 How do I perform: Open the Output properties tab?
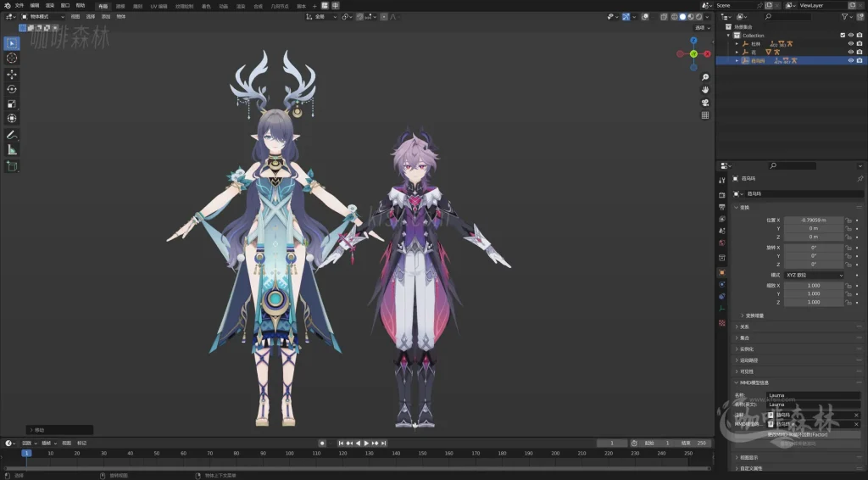point(722,207)
